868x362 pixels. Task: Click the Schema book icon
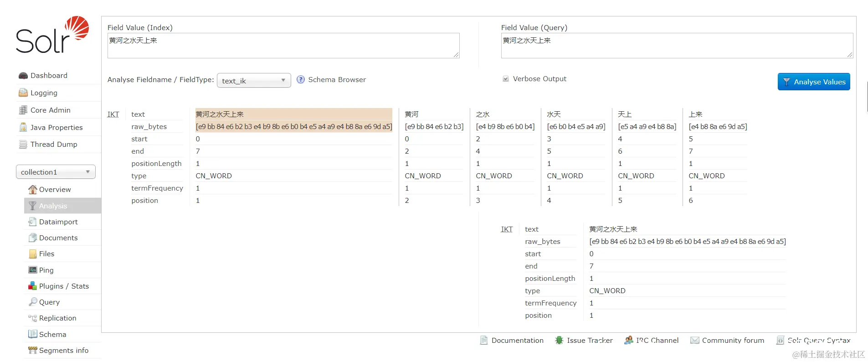pyautogui.click(x=32, y=334)
